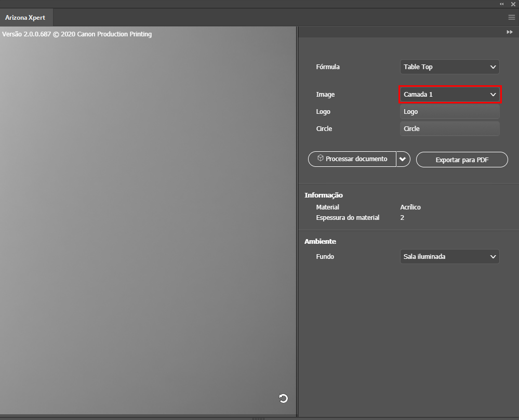Click the material thickness value 2
Screen dimensions: 519x420
tap(402, 218)
